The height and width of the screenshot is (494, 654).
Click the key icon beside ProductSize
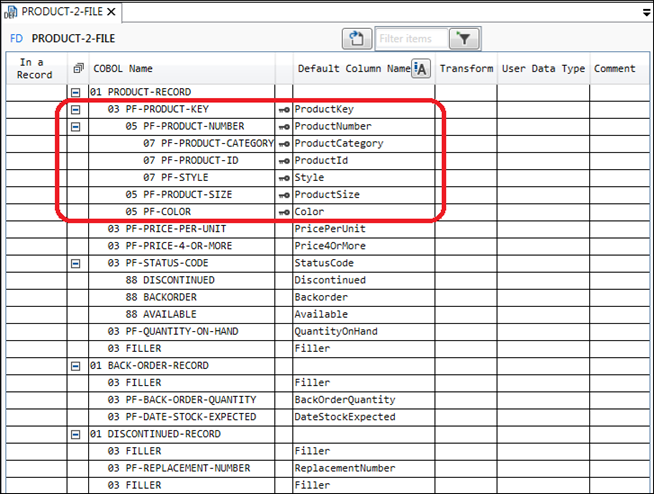tap(284, 195)
